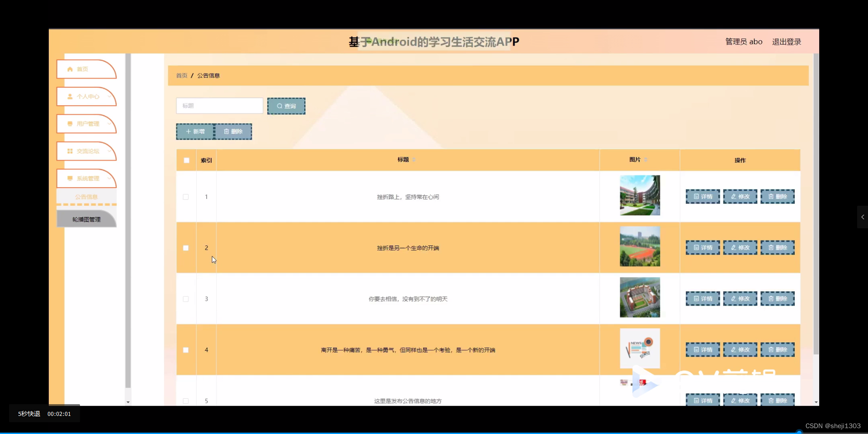Click the 退出登录 logout link
Screen dimensions: 868x434
pyautogui.click(x=786, y=42)
